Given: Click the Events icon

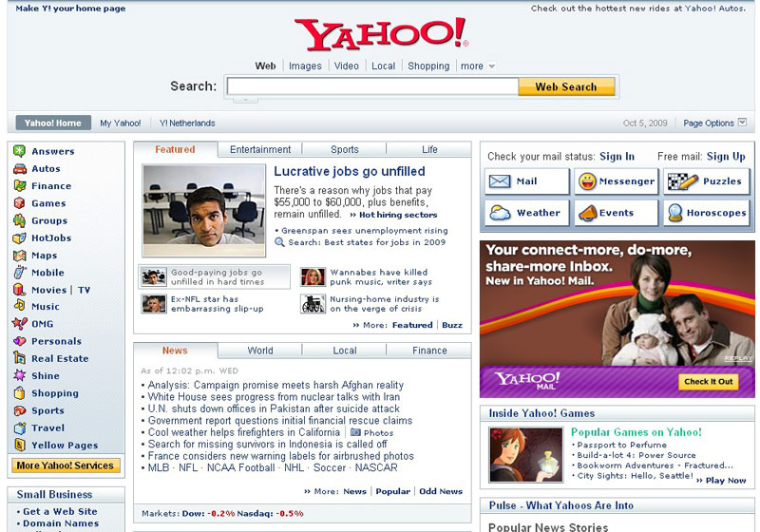Looking at the screenshot, I should [x=587, y=213].
